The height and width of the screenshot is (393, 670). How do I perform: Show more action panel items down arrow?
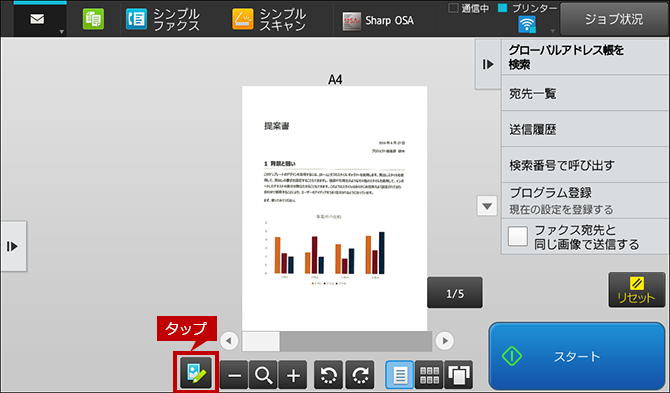click(x=487, y=206)
